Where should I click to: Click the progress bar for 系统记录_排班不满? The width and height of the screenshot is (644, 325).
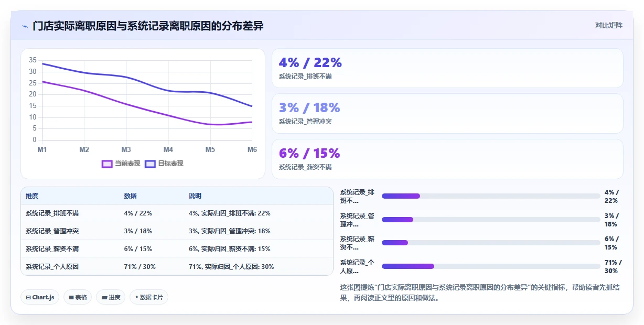pos(491,196)
